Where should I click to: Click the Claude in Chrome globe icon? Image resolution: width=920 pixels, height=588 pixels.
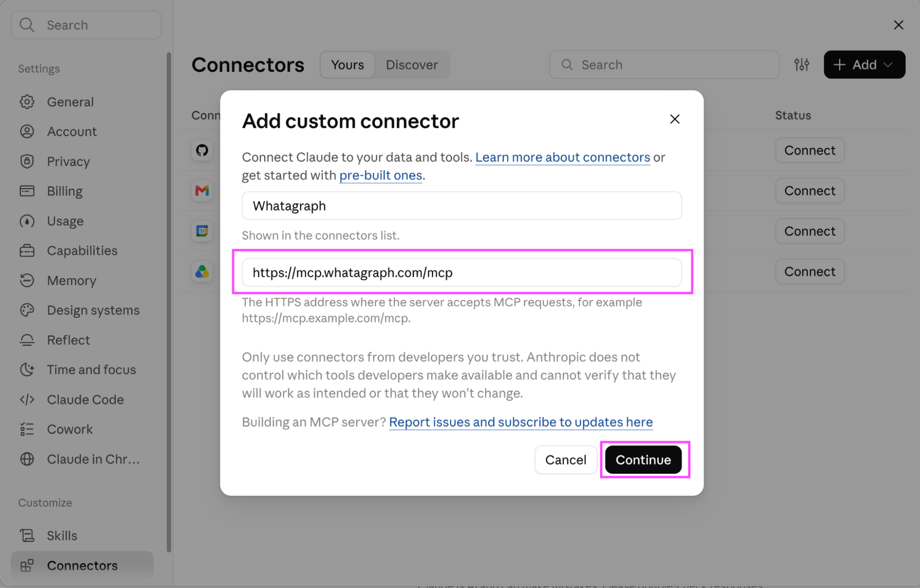[27, 459]
